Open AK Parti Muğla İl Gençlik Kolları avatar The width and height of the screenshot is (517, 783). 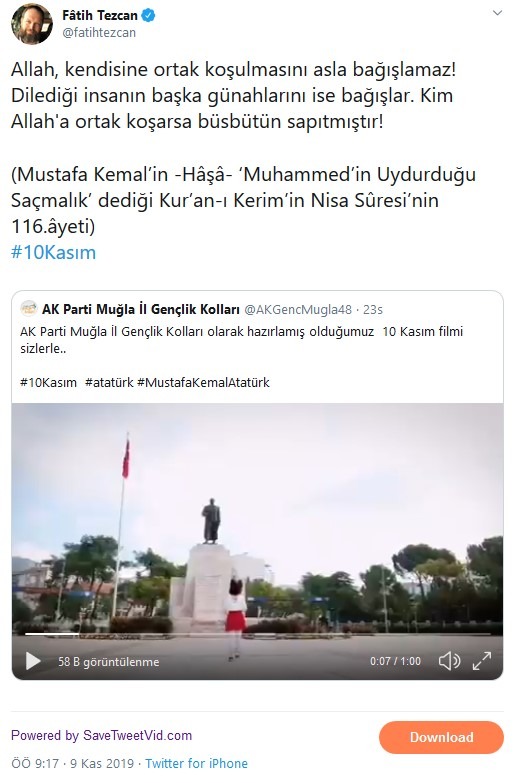point(29,309)
